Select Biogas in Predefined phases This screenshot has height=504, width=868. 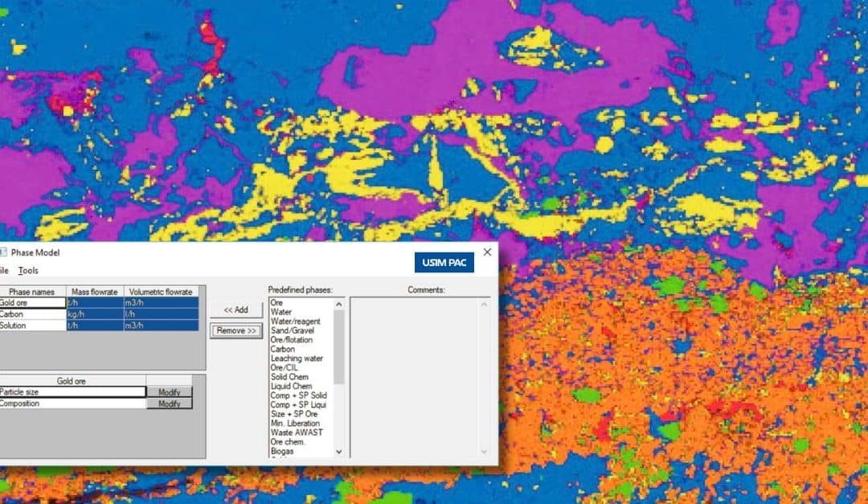[x=282, y=451]
